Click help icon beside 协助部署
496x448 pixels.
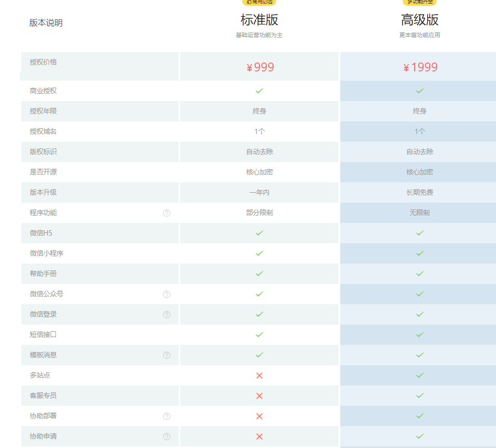click(x=167, y=416)
